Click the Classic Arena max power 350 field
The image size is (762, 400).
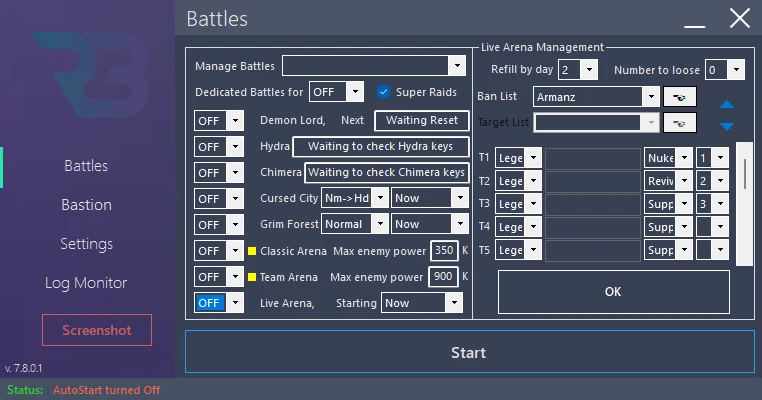click(x=444, y=250)
